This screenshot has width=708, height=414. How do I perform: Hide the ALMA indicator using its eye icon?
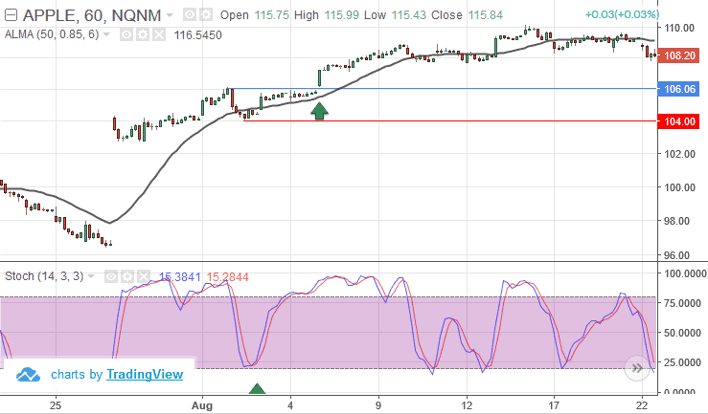126,35
